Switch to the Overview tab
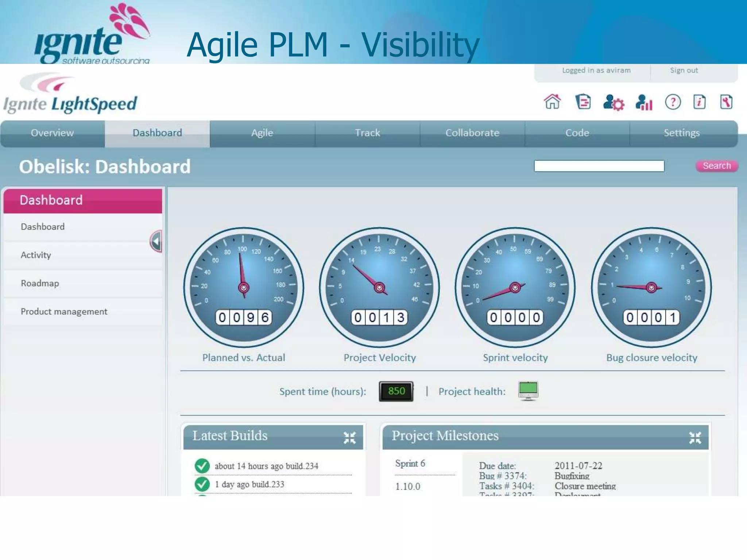This screenshot has height=560, width=747. point(53,133)
